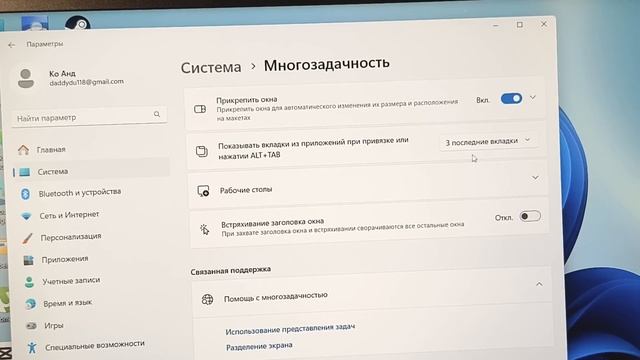Image resolution: width=640 pixels, height=360 pixels.
Task: Click the Специальные возможности accessibility icon
Action: (x=32, y=347)
